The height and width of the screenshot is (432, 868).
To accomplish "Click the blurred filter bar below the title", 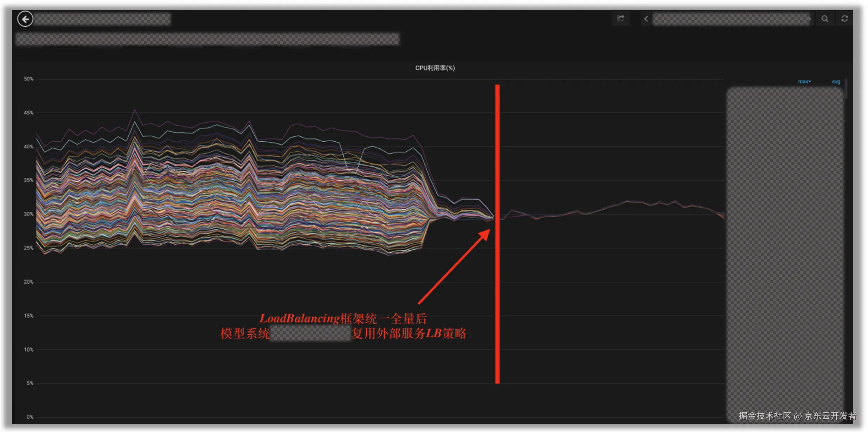I will [207, 39].
